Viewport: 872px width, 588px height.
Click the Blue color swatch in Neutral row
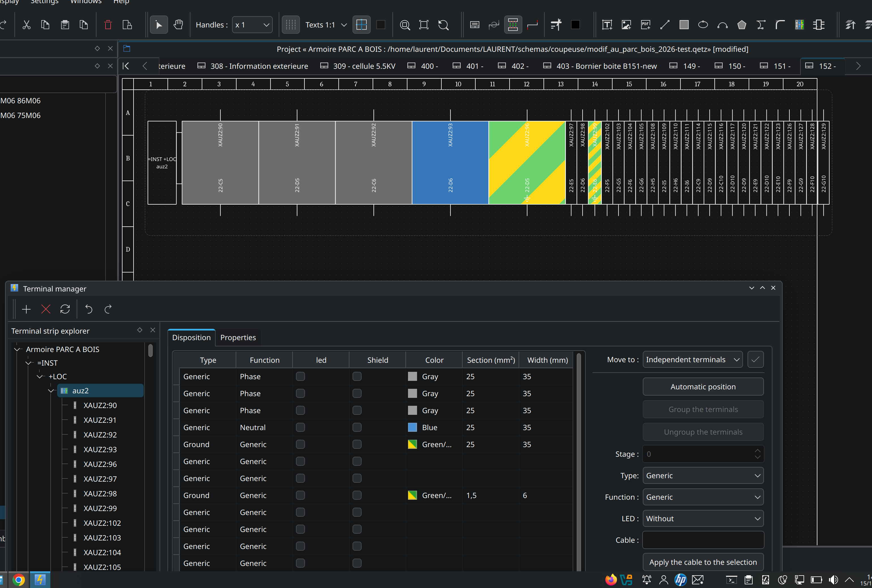tap(413, 427)
